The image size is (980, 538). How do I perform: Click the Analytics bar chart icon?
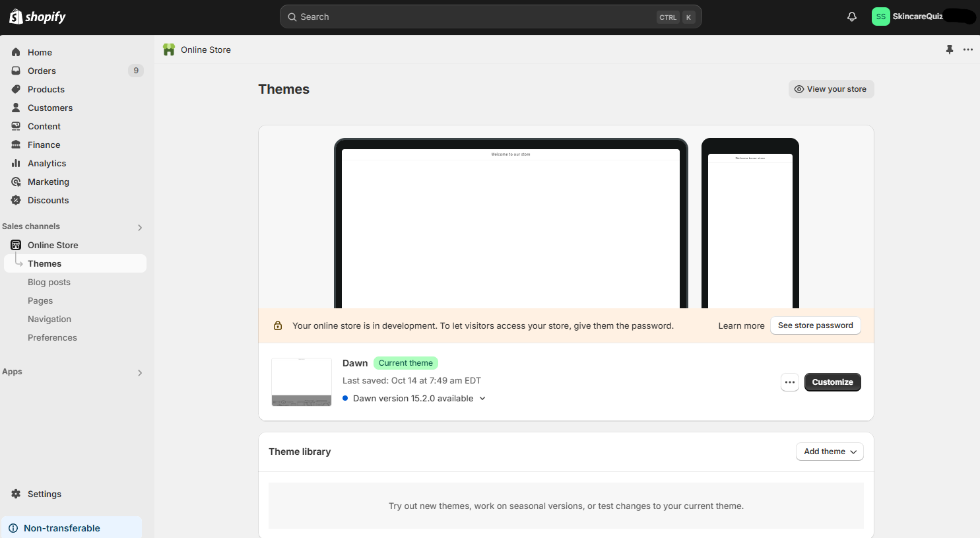(x=16, y=163)
